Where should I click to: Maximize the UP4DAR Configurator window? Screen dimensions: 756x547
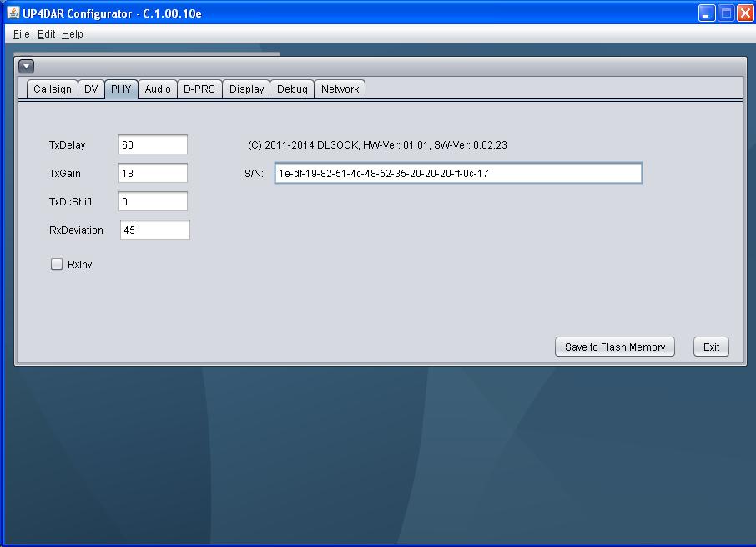[x=726, y=13]
